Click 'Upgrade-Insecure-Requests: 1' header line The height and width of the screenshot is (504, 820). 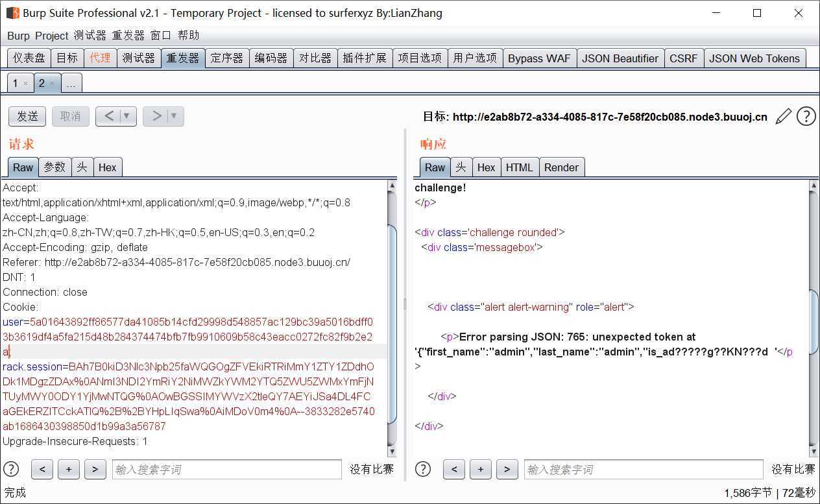pos(75,441)
